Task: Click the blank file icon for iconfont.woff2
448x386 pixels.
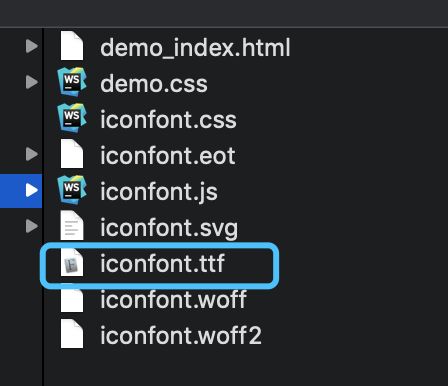Action: click(72, 334)
